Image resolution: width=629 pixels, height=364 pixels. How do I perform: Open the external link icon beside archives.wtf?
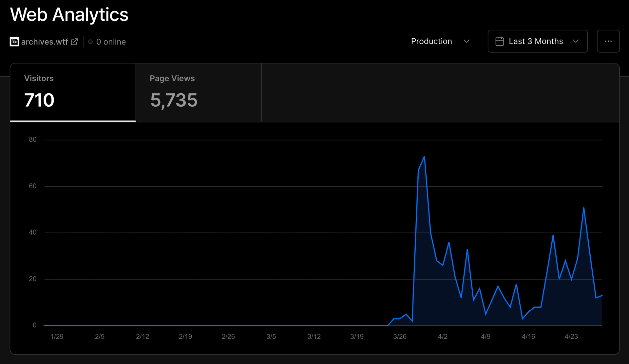[x=74, y=42]
